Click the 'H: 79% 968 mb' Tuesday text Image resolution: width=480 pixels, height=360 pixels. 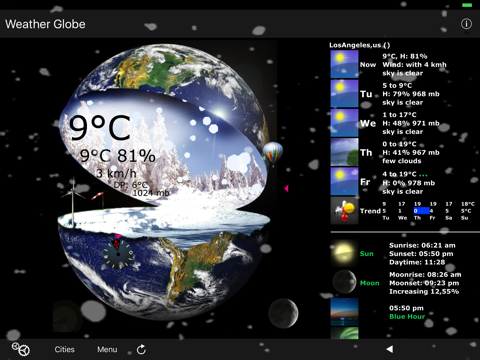click(x=411, y=94)
